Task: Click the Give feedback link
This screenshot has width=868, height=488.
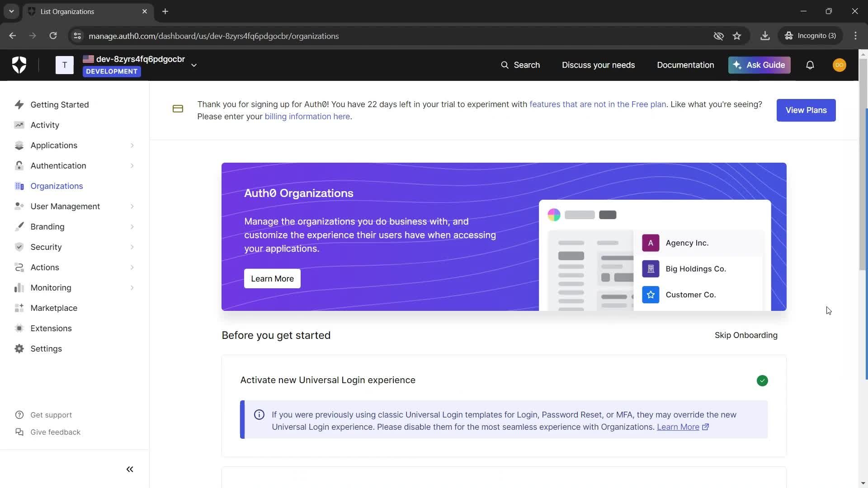Action: coord(55,432)
